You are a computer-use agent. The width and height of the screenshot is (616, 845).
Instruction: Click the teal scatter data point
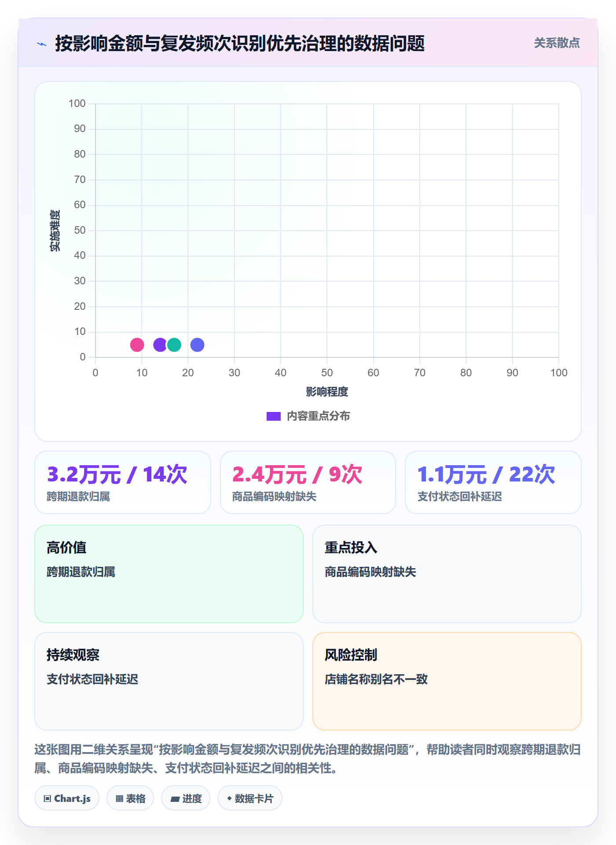click(174, 345)
